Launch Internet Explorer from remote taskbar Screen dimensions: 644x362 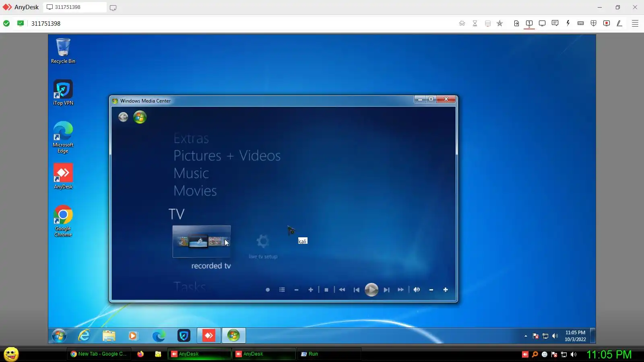click(84, 335)
